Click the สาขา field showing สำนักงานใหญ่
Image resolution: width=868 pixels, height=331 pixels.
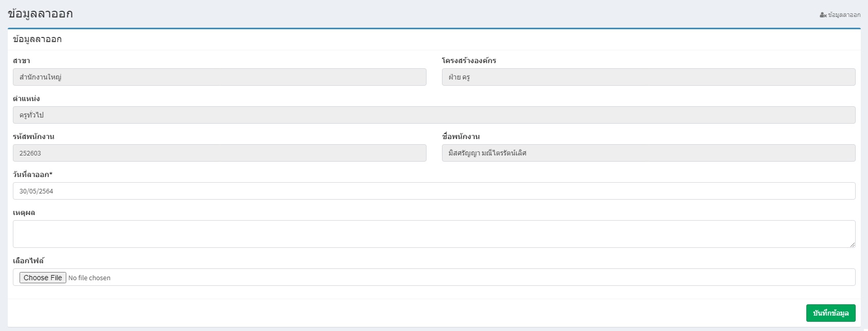[x=219, y=77]
